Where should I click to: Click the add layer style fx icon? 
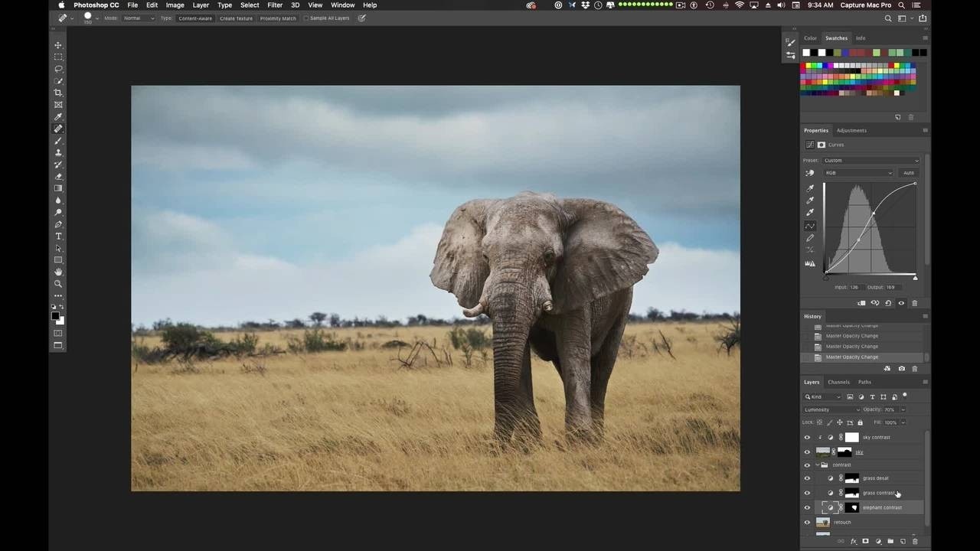[x=854, y=541]
